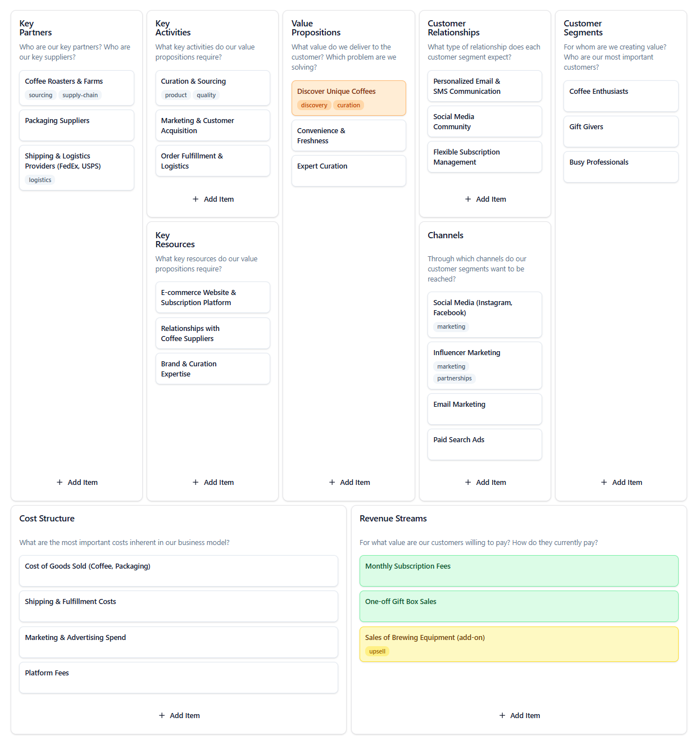
Task: Click the 'upsell' tag on Brewing Equipment
Action: point(377,651)
